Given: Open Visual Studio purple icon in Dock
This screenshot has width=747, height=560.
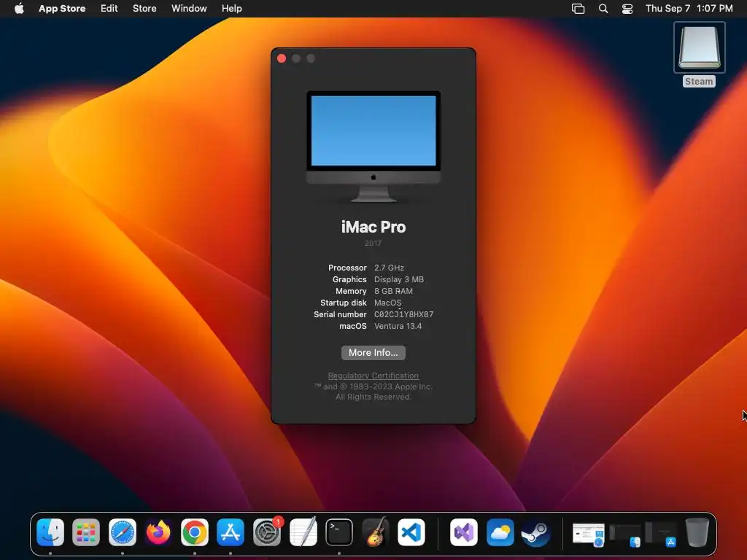Looking at the screenshot, I should coord(464,532).
